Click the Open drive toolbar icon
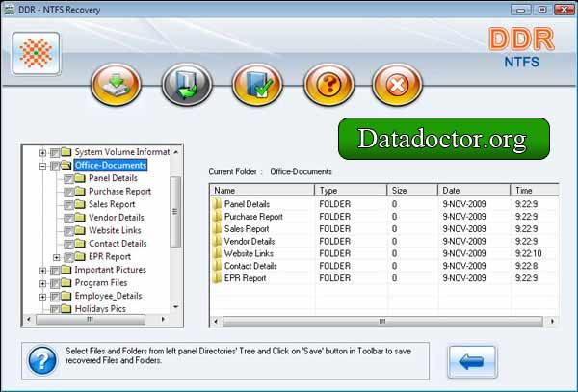 pyautogui.click(x=116, y=85)
